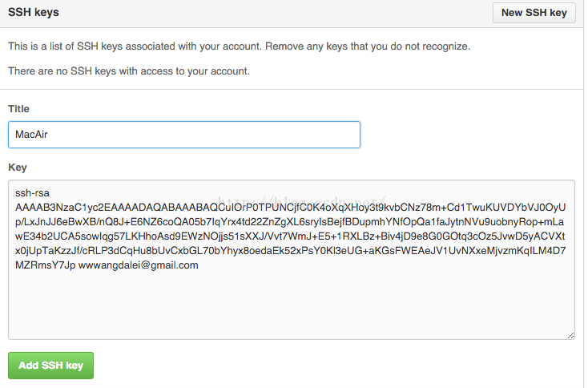588x388 pixels.
Task: Submit with the green Add SSH key button
Action: pos(50,365)
